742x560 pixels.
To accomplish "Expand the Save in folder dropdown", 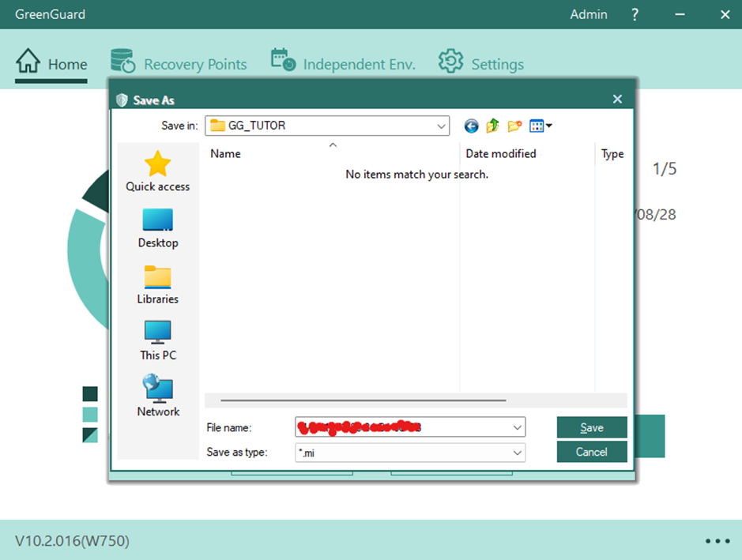I will (441, 126).
